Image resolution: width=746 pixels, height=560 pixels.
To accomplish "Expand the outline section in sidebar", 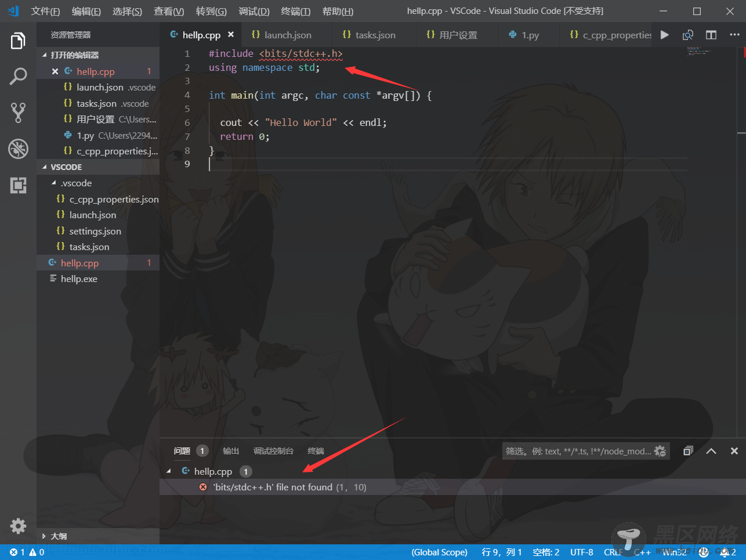I will tap(44, 536).
